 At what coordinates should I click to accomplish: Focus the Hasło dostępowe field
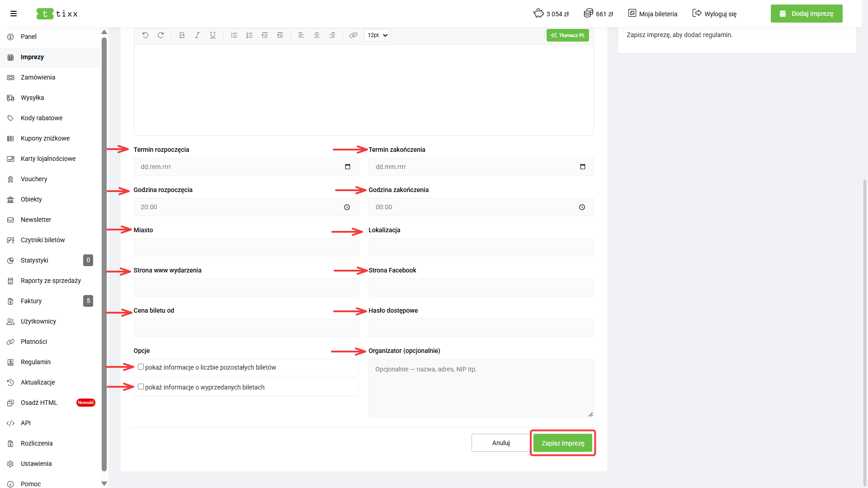pyautogui.click(x=481, y=328)
